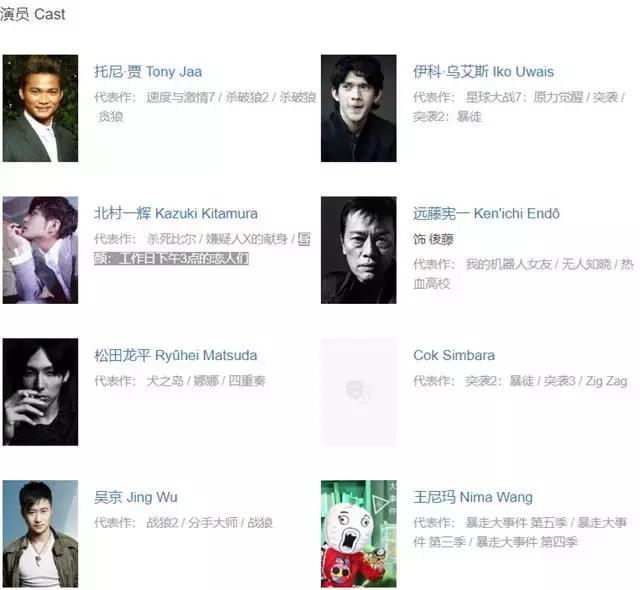This screenshot has width=640, height=590.
Task: Click the Cok Simbara name link
Action: 454,355
